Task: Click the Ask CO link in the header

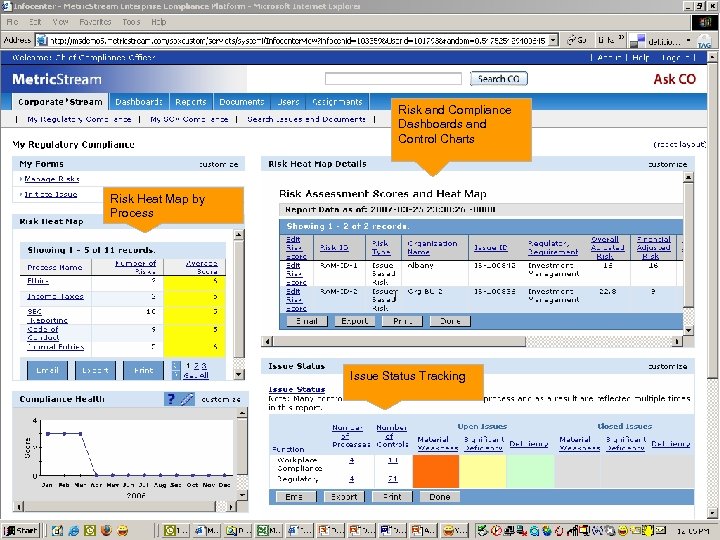Action: (675, 79)
